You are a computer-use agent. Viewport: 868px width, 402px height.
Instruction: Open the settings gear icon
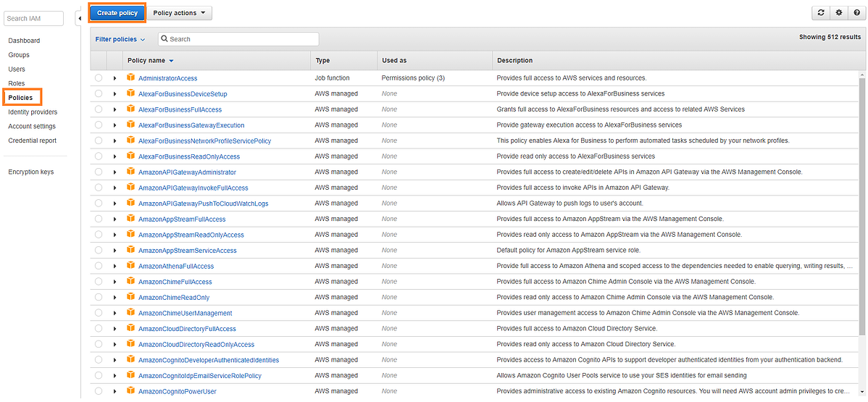click(x=838, y=12)
